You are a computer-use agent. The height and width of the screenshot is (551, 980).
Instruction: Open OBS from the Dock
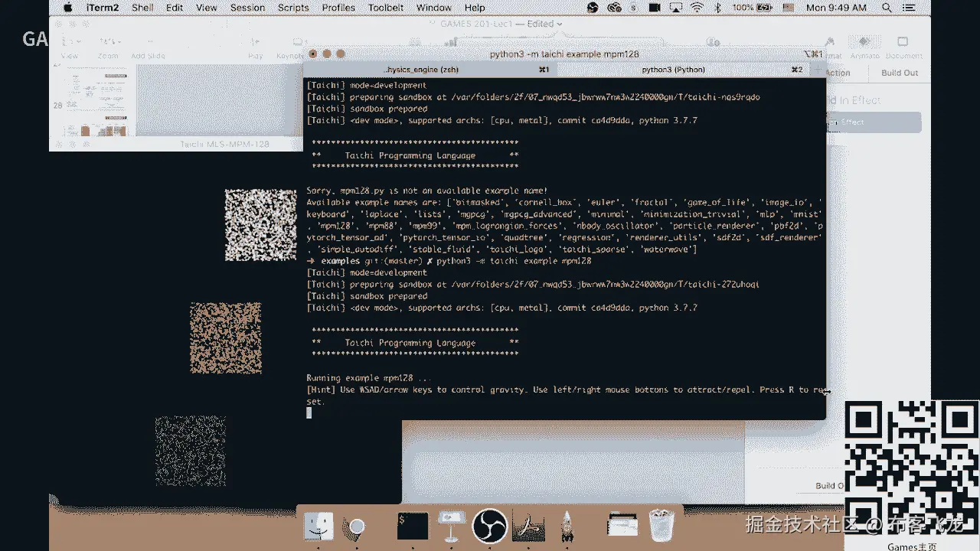[x=490, y=526]
